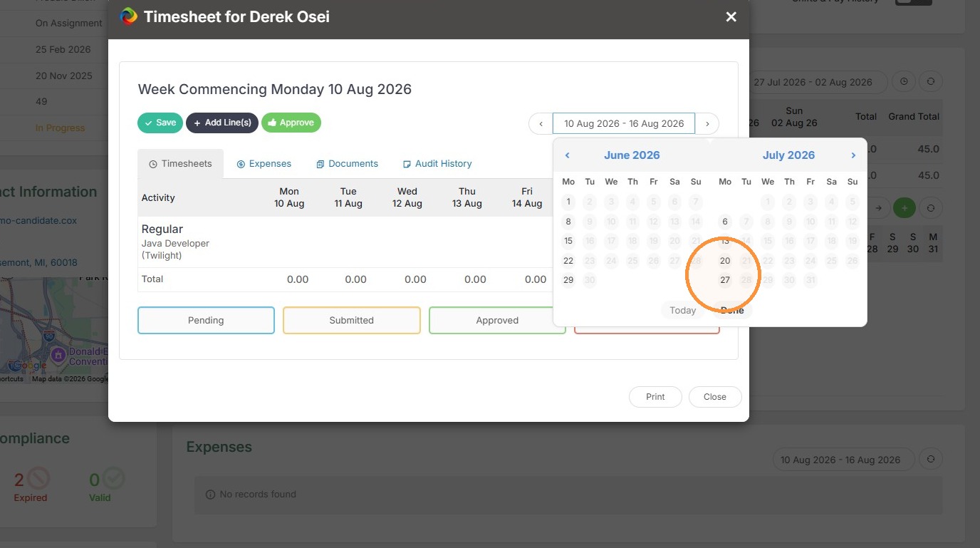Open the Audit History tab
Screen dimensions: 980x548
coord(437,164)
